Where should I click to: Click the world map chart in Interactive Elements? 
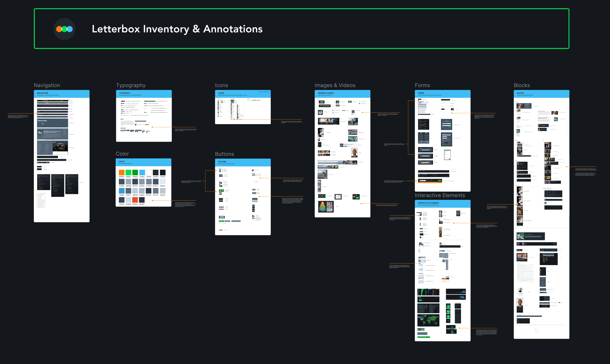coord(428,320)
